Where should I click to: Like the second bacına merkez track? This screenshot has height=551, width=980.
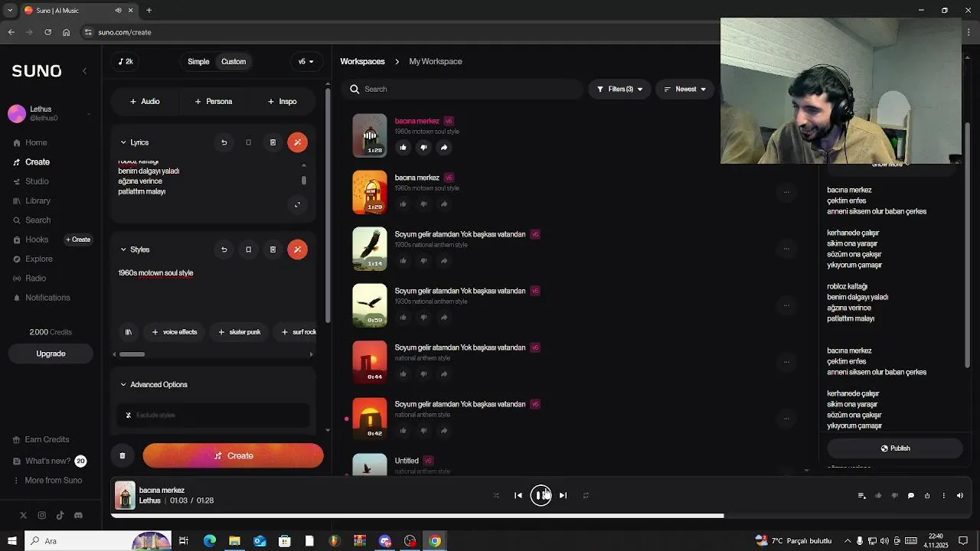403,204
